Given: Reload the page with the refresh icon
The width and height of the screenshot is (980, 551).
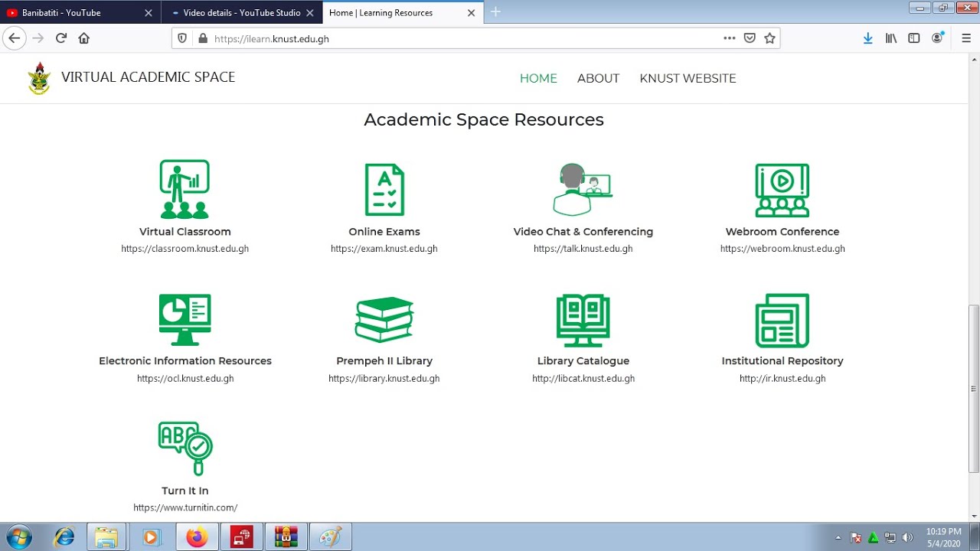Looking at the screenshot, I should click(x=61, y=38).
